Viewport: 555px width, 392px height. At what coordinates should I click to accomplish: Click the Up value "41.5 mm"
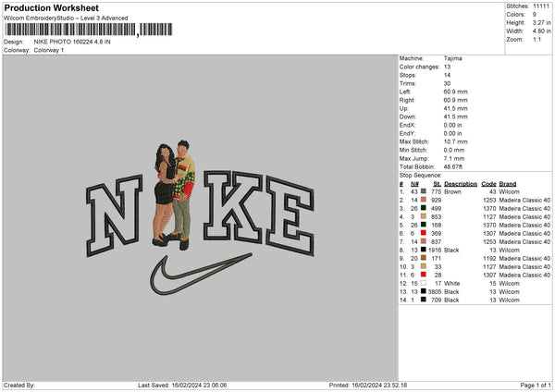455,108
